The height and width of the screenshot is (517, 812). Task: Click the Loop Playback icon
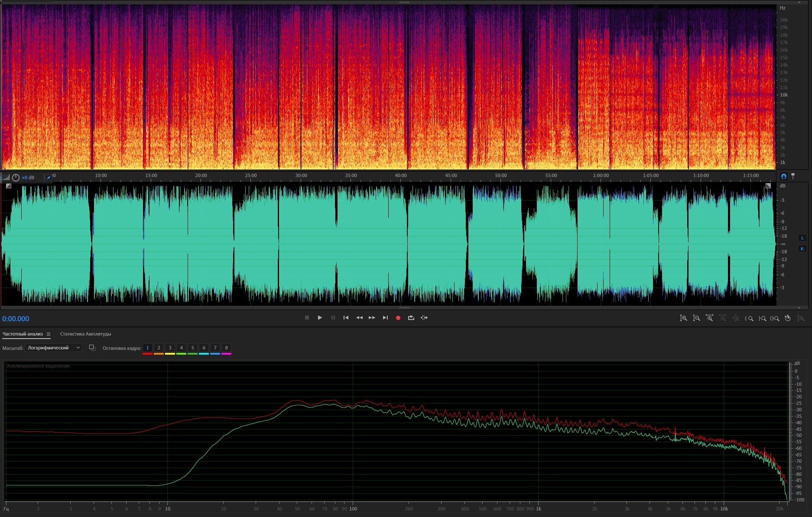(411, 318)
